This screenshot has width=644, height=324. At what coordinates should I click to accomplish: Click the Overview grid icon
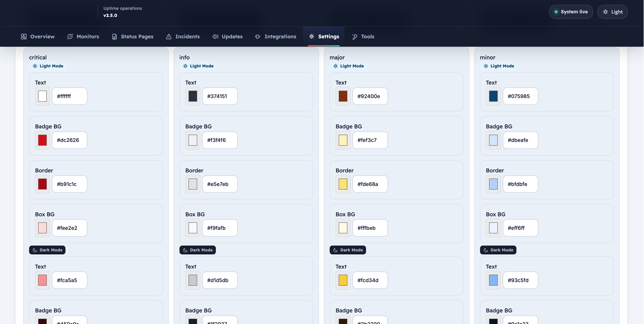pyautogui.click(x=24, y=37)
